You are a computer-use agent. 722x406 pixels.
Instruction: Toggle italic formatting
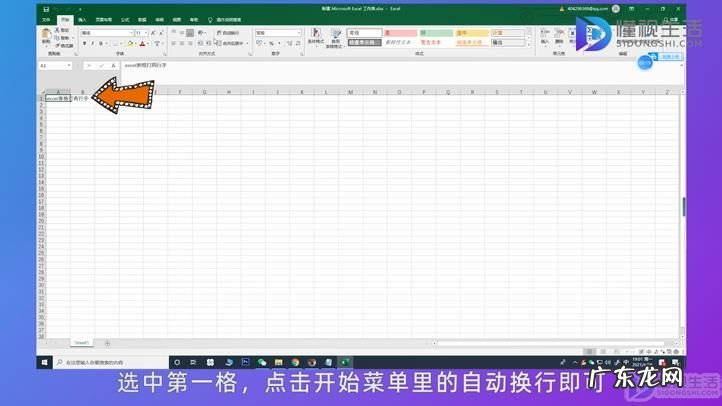click(x=93, y=43)
